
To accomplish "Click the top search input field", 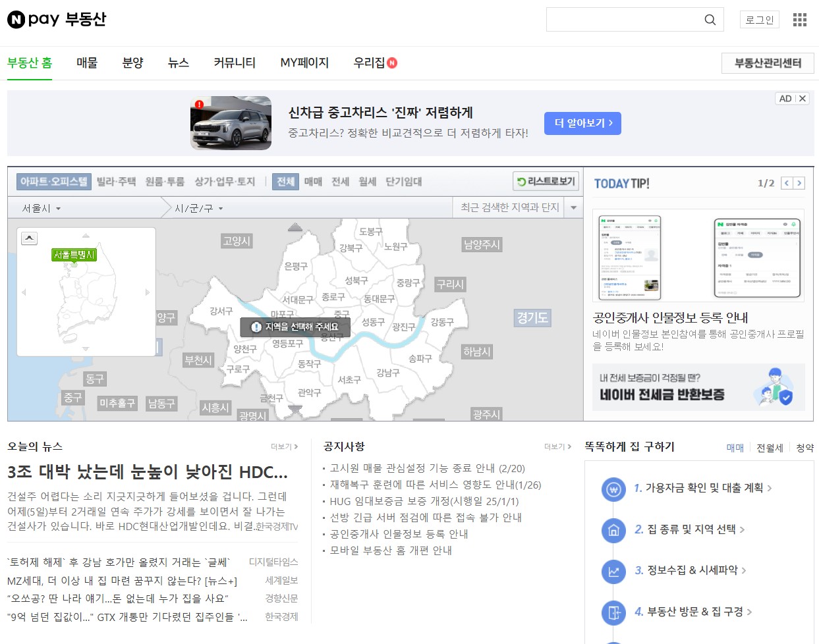I will [x=626, y=20].
